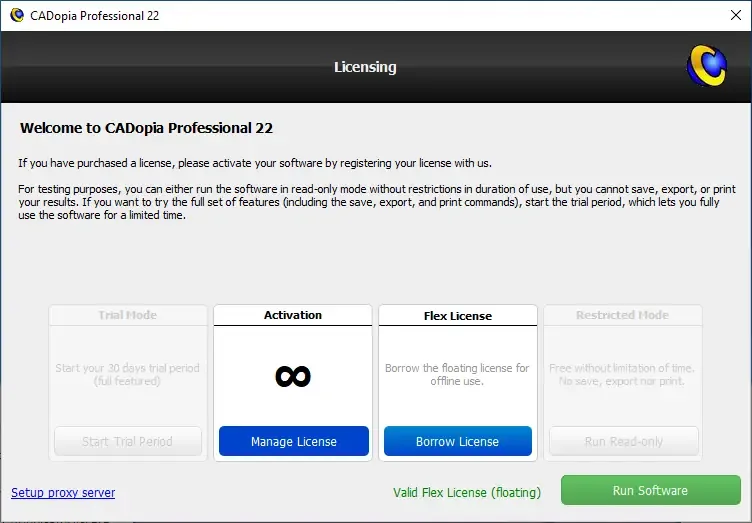Click the Borrow License button
This screenshot has height=523, width=752.
point(458,441)
